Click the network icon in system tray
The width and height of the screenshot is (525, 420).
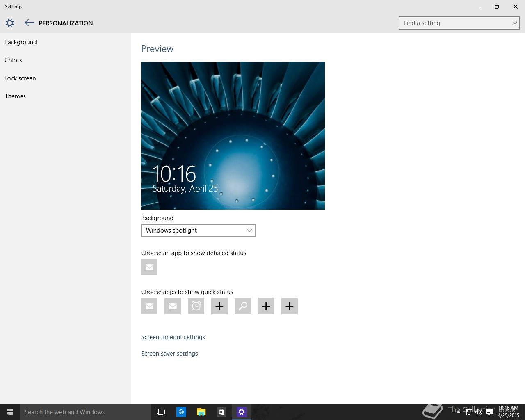(468, 412)
